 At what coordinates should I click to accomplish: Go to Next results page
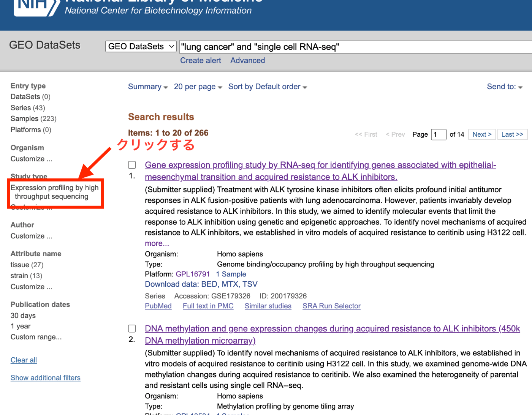(482, 134)
